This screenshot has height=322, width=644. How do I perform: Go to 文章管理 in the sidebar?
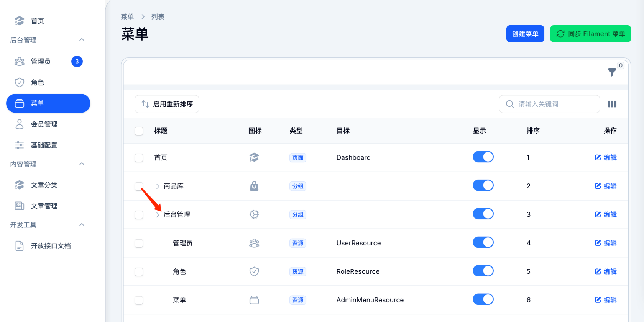click(x=44, y=206)
